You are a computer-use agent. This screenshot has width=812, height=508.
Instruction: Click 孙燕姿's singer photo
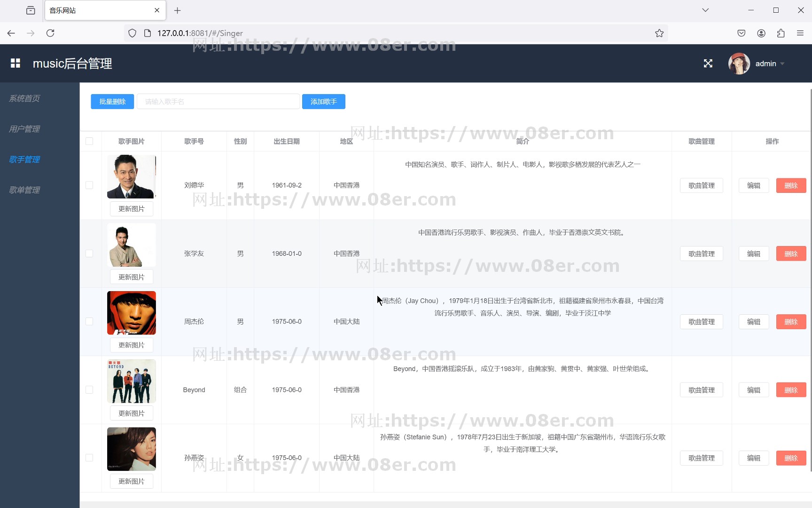[132, 449]
